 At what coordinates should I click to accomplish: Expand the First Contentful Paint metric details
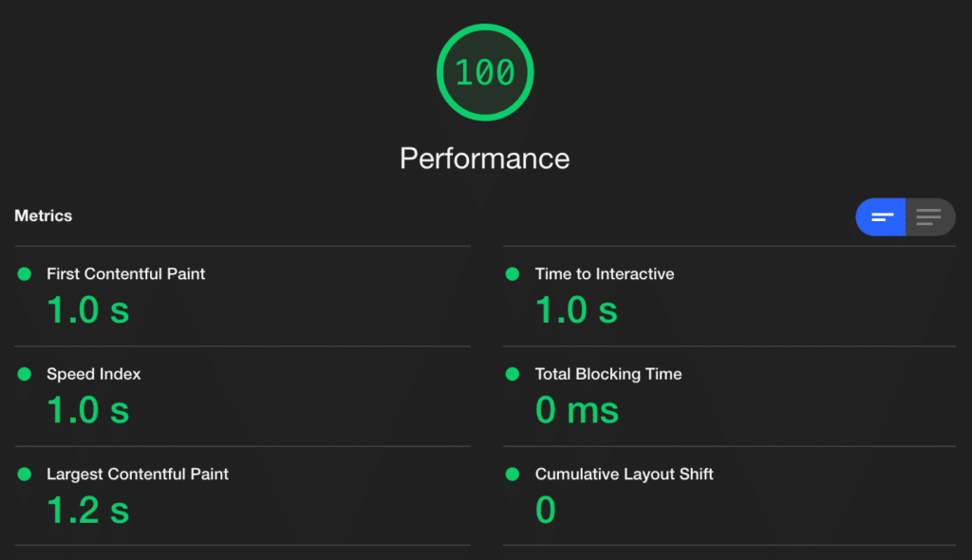(126, 274)
